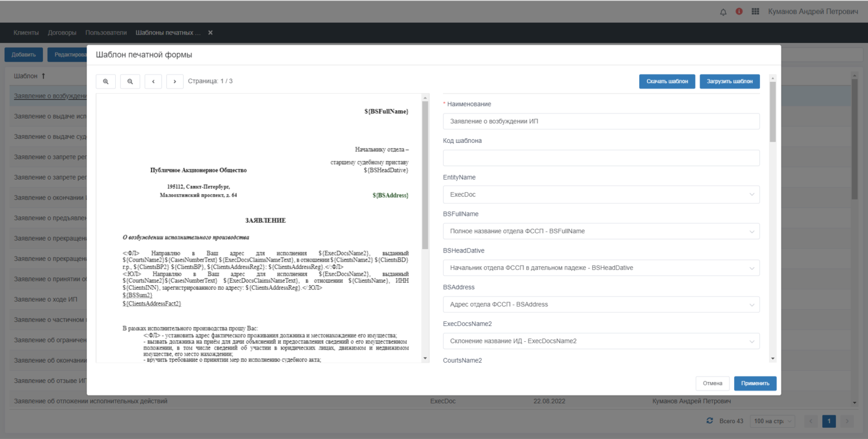The height and width of the screenshot is (439, 868).
Task: Click the Страница: 1 / 3 indicator
Action: 210,81
